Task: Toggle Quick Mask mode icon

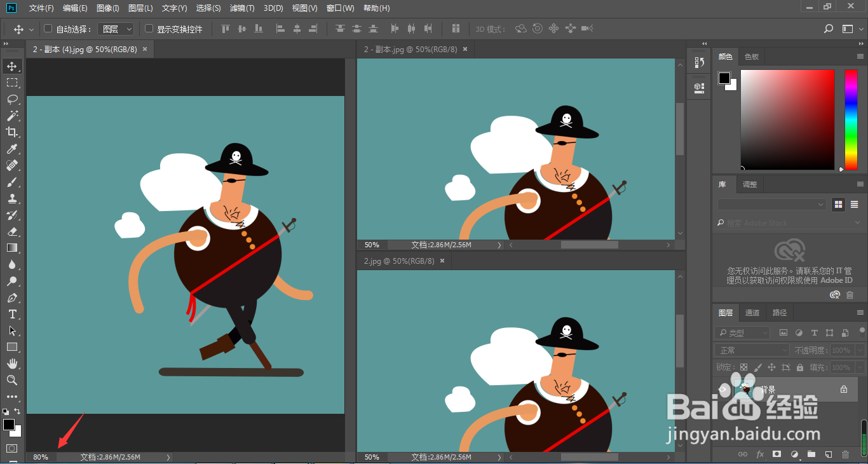Action: (x=12, y=448)
